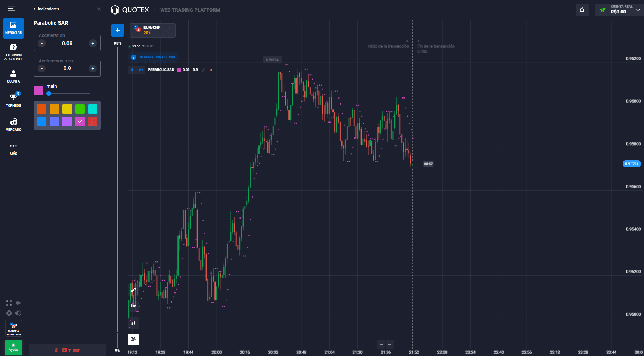Remove Parabolic SAR with the red X

point(211,70)
